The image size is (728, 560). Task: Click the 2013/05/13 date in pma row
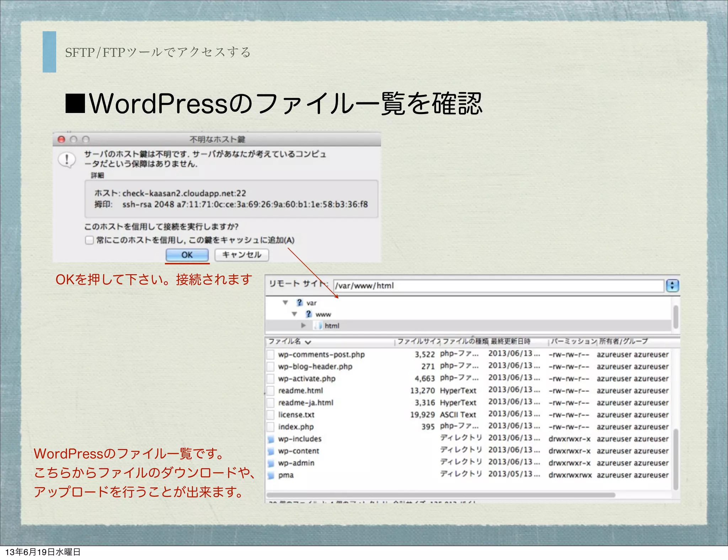point(514,474)
